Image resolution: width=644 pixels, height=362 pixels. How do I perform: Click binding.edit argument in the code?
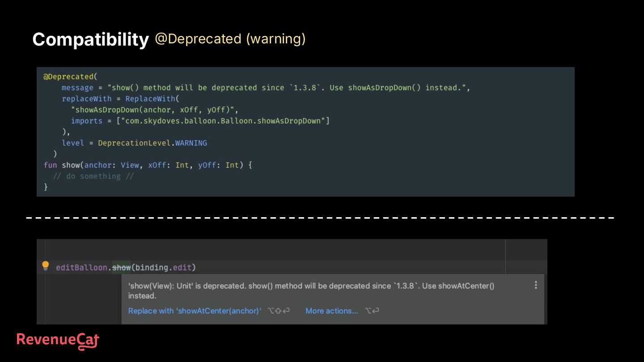(163, 268)
